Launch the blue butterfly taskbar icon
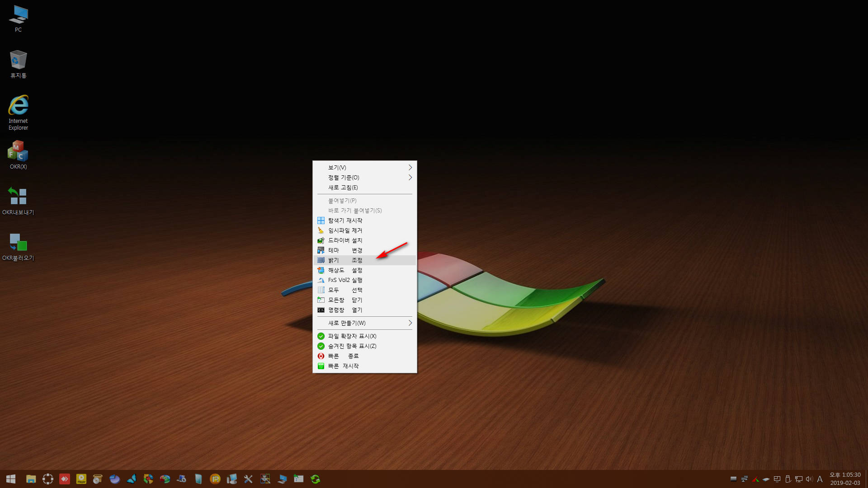868x488 pixels. (132, 479)
